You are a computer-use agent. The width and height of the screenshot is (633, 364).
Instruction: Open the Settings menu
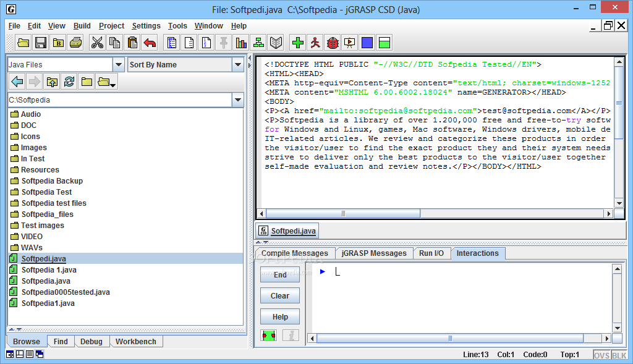tap(146, 26)
